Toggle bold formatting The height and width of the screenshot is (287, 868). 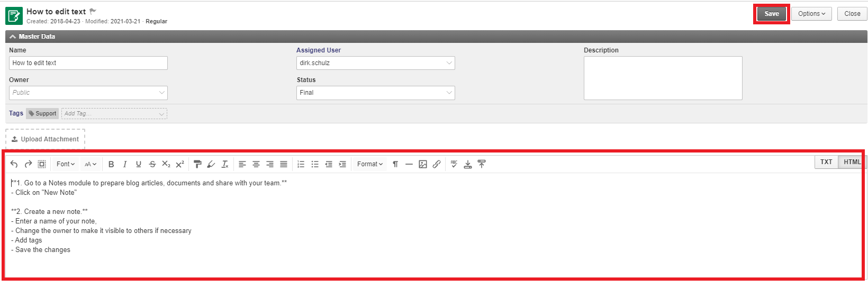coord(111,164)
